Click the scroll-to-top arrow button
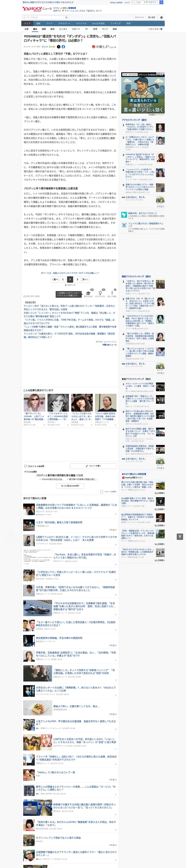Screen dimensions: 186x868 click(x=180, y=536)
